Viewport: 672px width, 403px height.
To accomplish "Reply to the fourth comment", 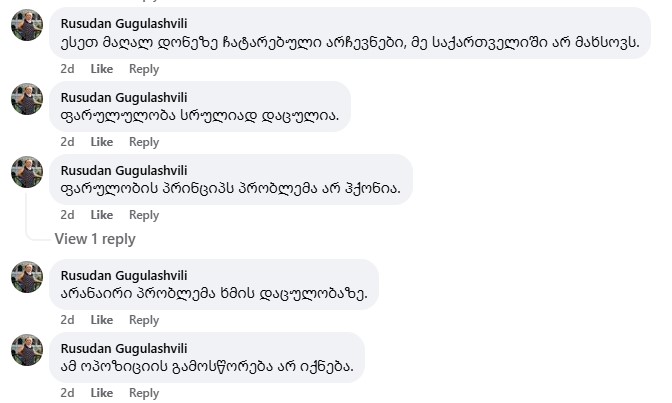I will [x=144, y=320].
